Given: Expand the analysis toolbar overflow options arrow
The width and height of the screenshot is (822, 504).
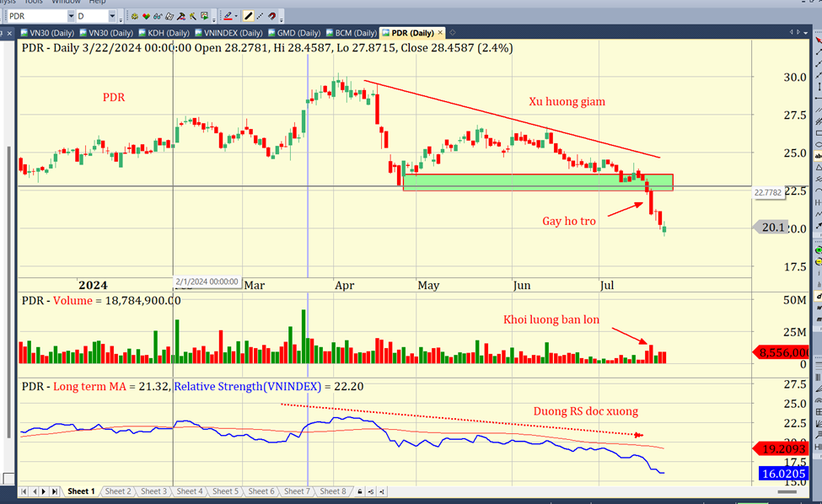Looking at the screenshot, I should 214,20.
